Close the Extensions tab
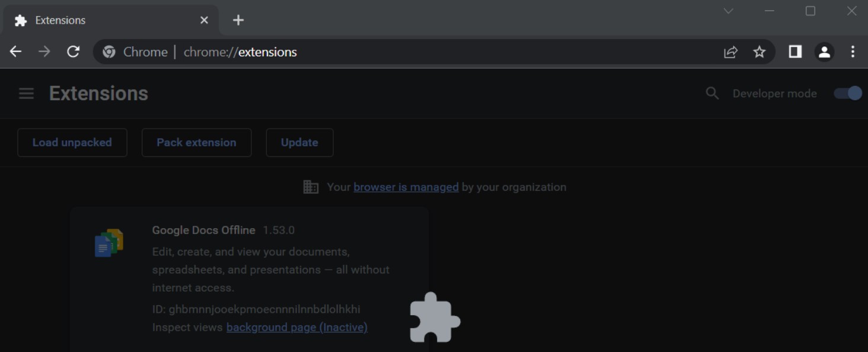 coord(204,20)
